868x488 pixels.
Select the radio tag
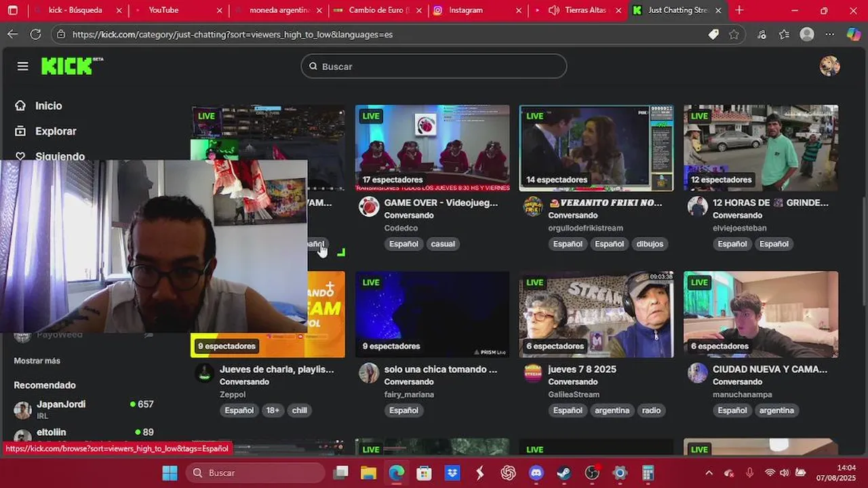pyautogui.click(x=652, y=410)
